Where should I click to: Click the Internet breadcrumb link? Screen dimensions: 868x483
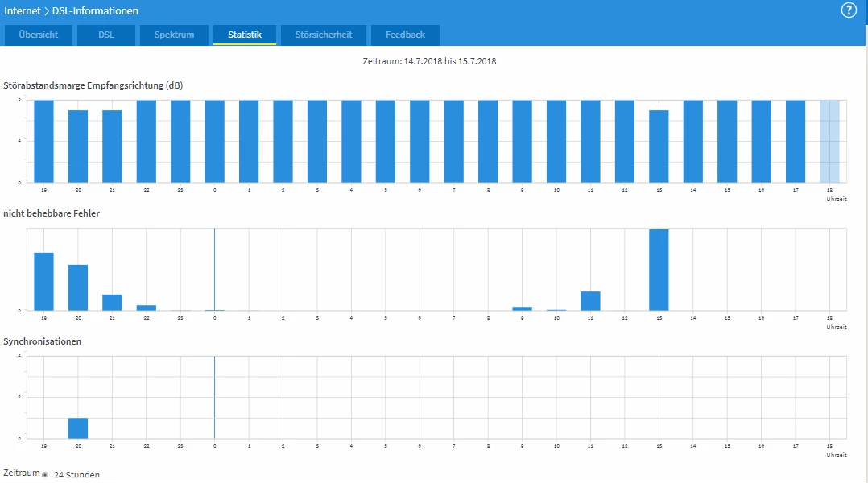(23, 11)
